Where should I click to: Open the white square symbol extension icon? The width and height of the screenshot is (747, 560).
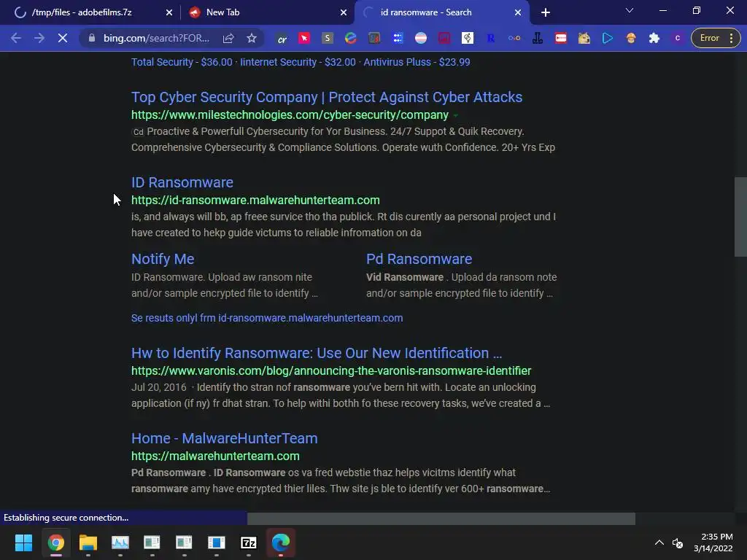coord(468,38)
